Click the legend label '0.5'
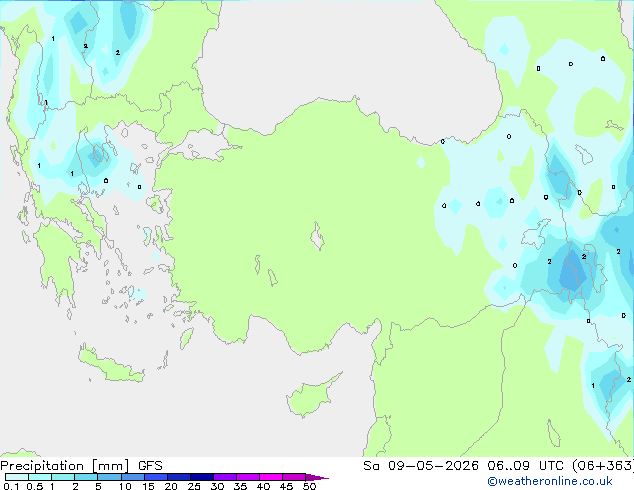 (x=35, y=486)
